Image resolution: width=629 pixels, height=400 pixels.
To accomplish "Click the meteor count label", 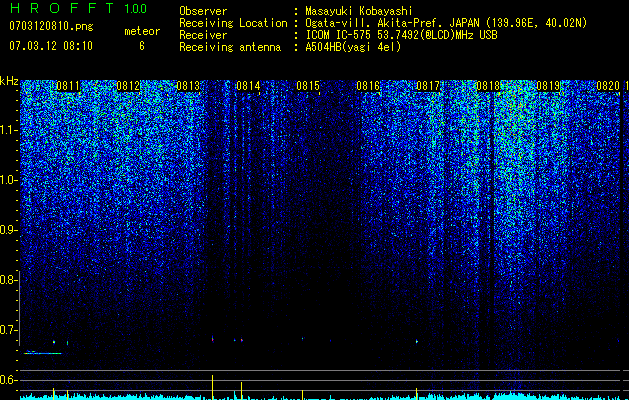I will point(142,31).
